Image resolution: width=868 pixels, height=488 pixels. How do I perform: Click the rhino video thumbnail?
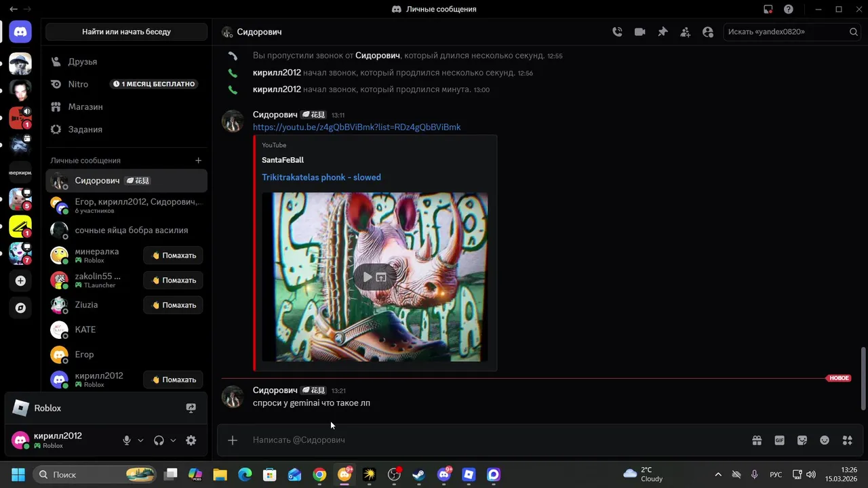point(374,277)
